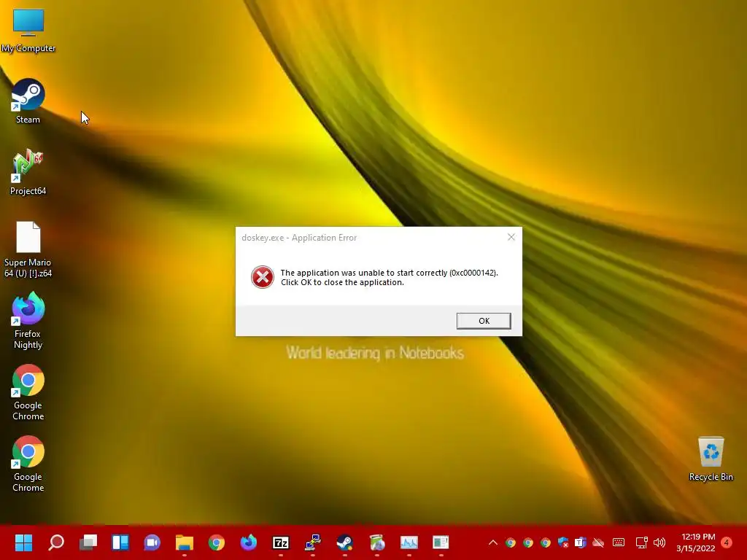The height and width of the screenshot is (560, 747).
Task: Open Google Chrome from the taskbar
Action: (216, 542)
